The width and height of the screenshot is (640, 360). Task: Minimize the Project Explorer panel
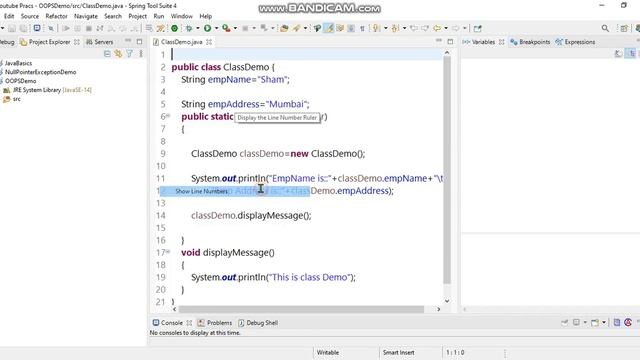click(128, 41)
